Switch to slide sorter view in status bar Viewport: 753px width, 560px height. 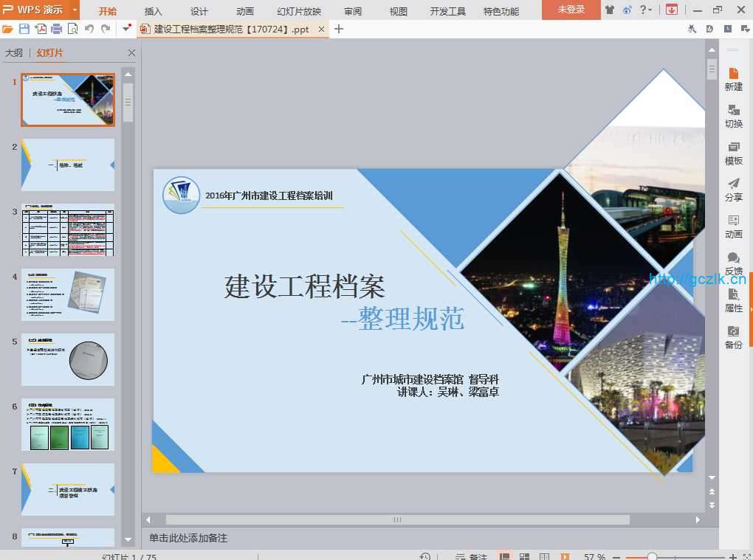524,556
